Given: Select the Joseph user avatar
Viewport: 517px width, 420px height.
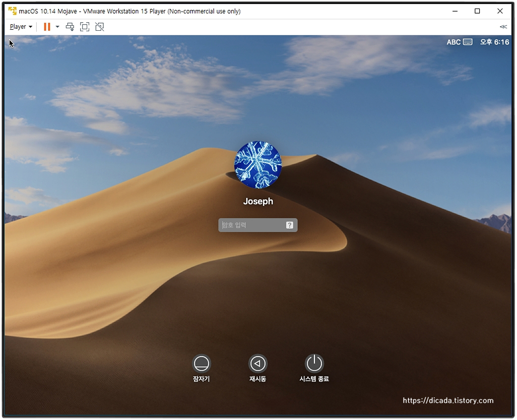Looking at the screenshot, I should coord(258,165).
